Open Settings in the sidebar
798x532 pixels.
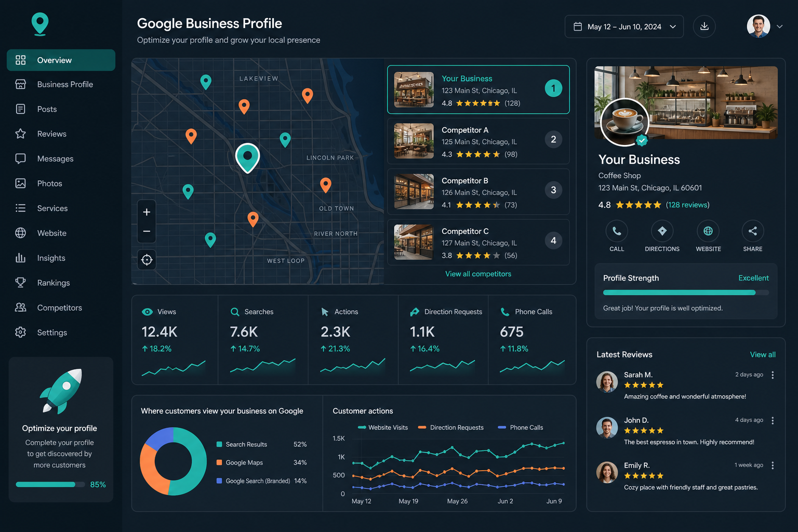coord(61,332)
